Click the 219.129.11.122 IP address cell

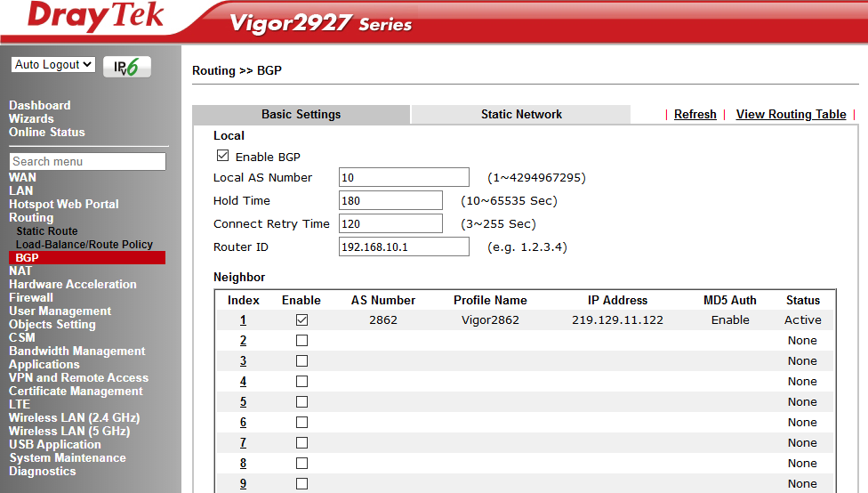point(617,319)
